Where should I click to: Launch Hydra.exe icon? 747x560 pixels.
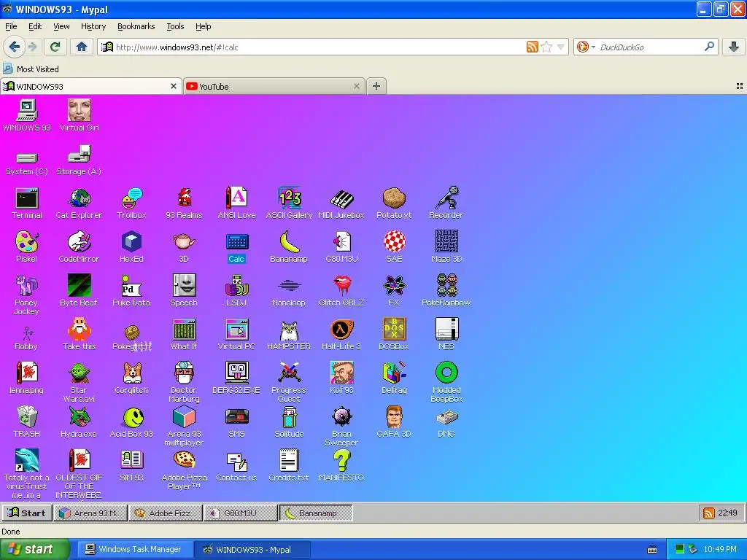pyautogui.click(x=79, y=422)
